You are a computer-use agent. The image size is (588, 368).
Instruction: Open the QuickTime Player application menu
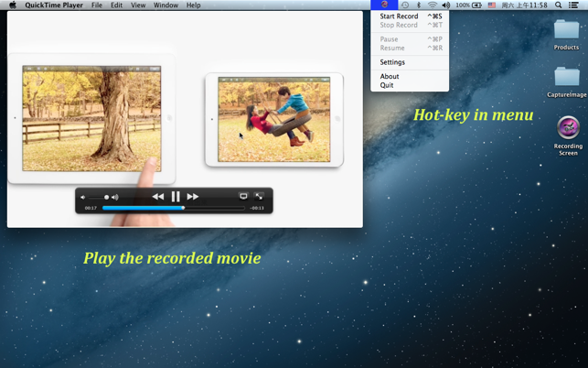coord(54,5)
